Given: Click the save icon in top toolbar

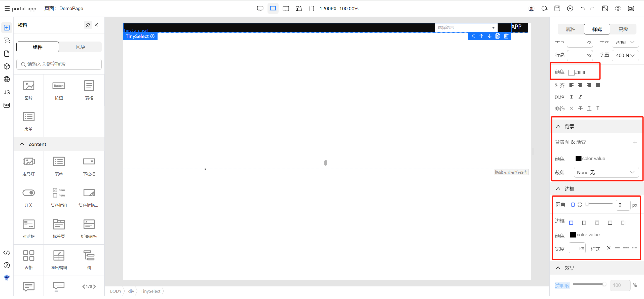Looking at the screenshot, I should [x=557, y=9].
